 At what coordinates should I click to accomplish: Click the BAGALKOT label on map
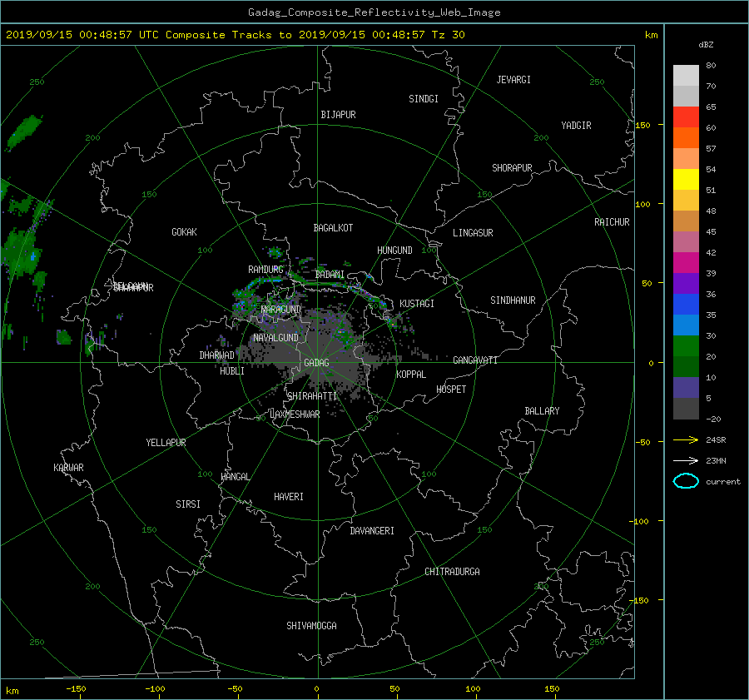(333, 228)
